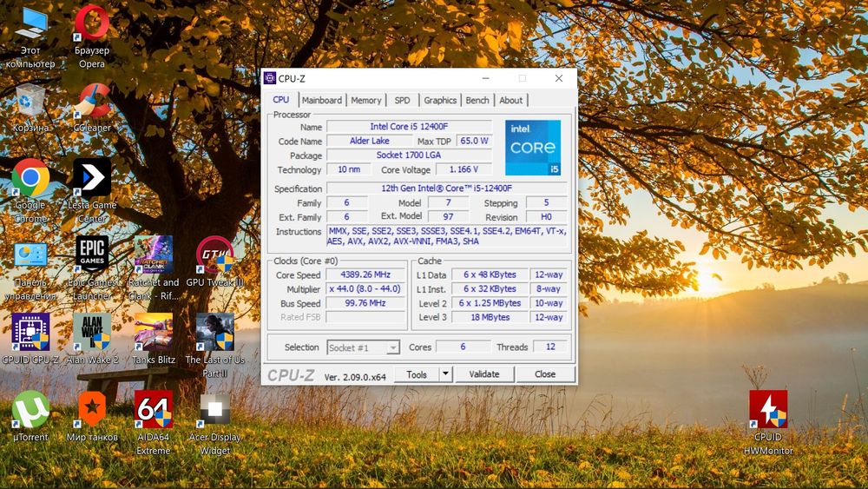
Task: Click the Multiplier value x 44.0
Action: pyautogui.click(x=365, y=289)
